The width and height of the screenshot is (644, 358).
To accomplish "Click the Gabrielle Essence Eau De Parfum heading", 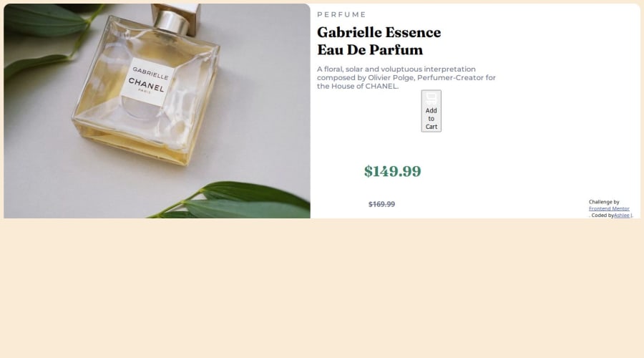I will (379, 41).
